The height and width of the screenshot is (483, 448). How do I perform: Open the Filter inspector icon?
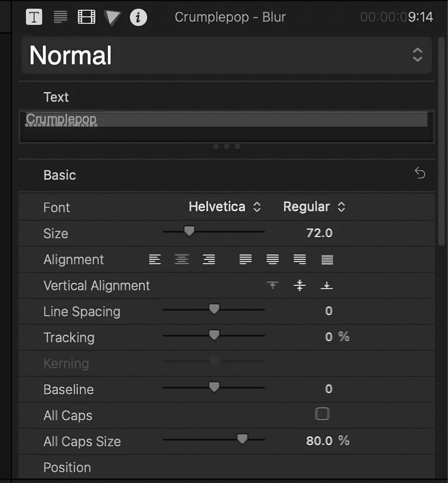click(x=112, y=18)
